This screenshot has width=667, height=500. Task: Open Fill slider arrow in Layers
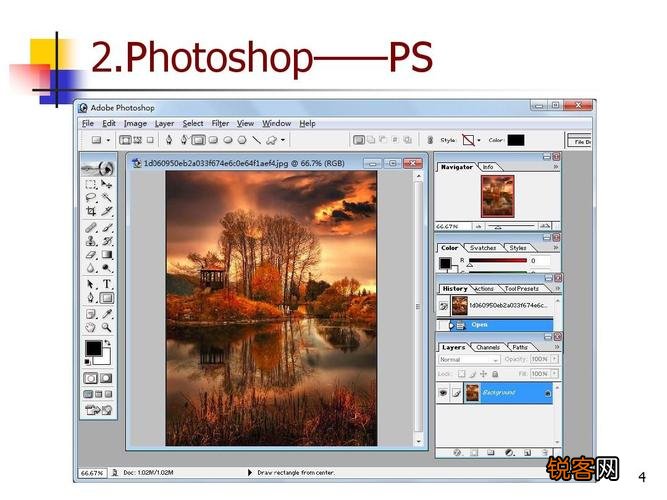(x=554, y=374)
